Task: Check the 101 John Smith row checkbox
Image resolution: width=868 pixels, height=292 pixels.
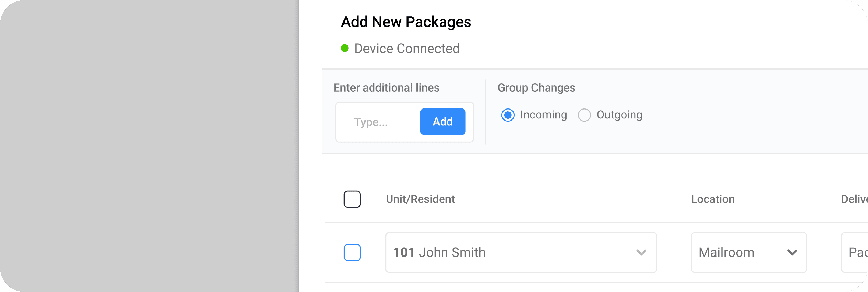Action: point(352,252)
